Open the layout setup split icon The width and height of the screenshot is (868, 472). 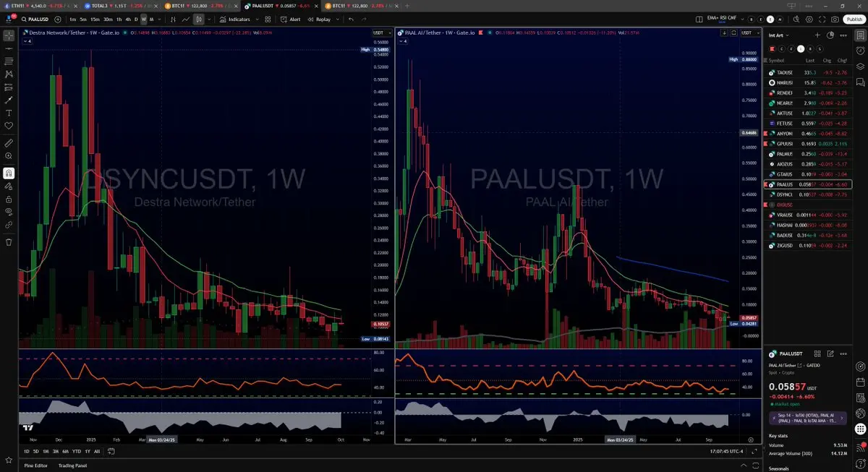click(x=699, y=19)
